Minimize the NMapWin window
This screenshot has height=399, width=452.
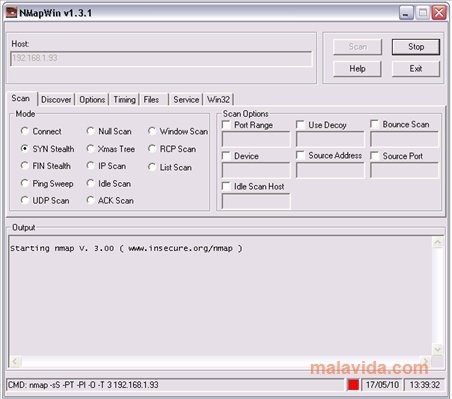point(406,13)
